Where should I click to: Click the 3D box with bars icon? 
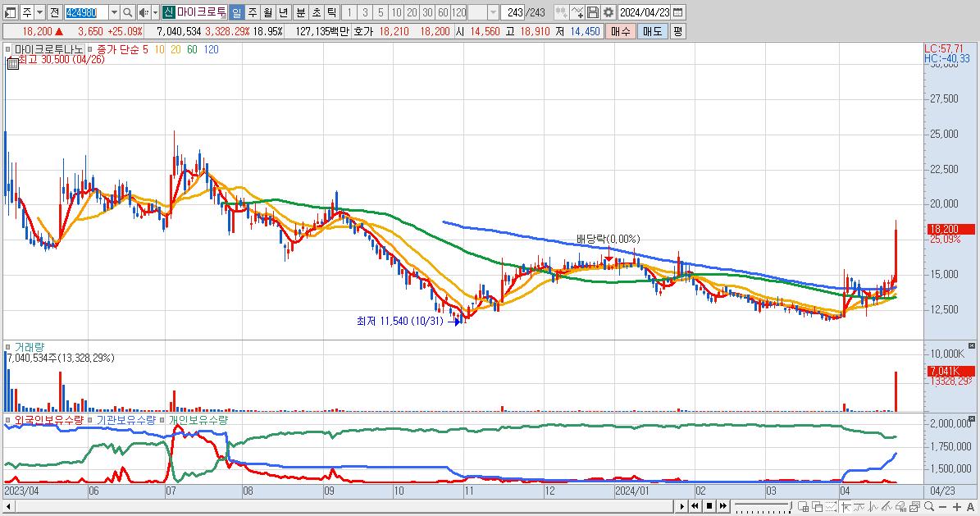900,507
